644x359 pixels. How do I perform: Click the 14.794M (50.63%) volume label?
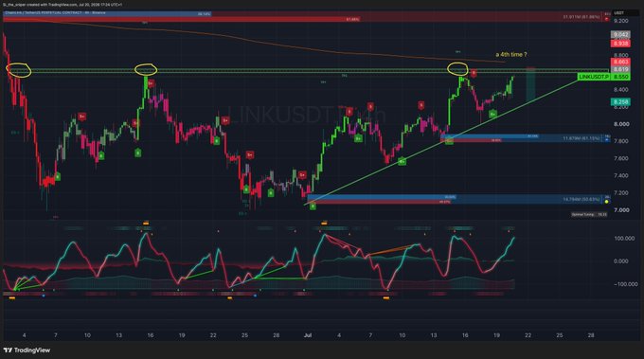click(x=581, y=200)
